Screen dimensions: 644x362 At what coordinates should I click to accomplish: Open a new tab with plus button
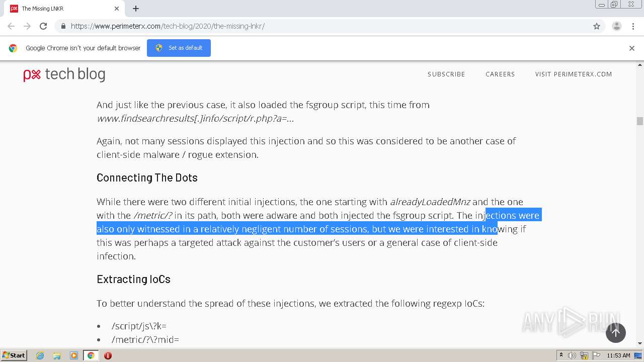click(136, 9)
